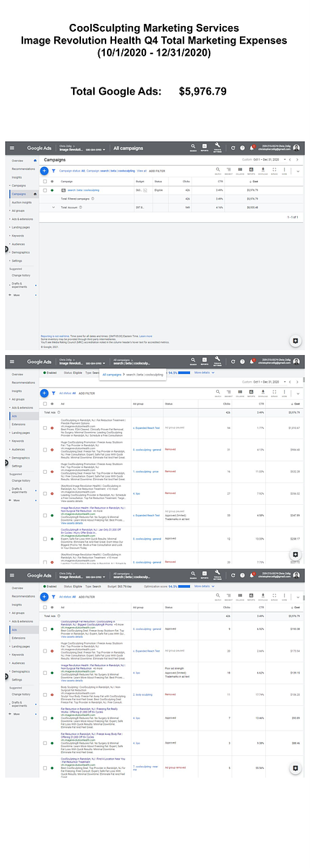Click filter funnel icon beside Campaign status filter

(x=53, y=171)
